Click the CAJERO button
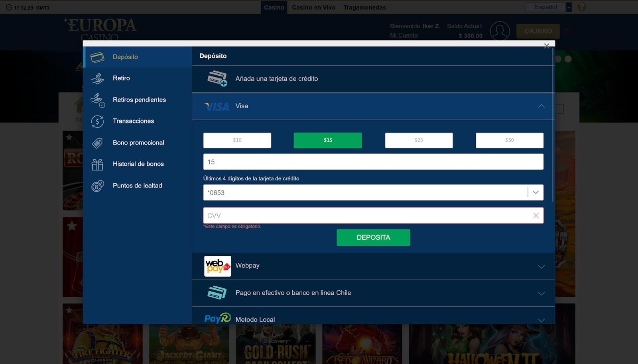Viewport: 638px width, 364px height. [x=538, y=31]
